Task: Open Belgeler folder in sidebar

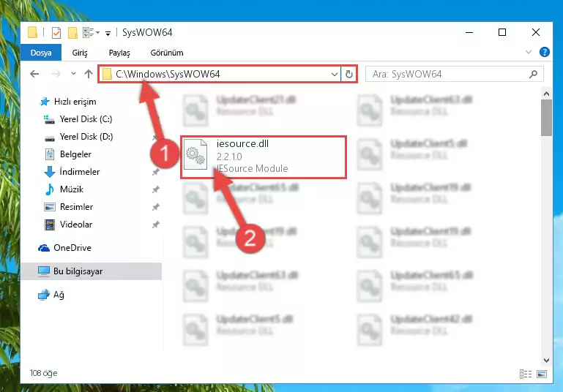Action: (x=75, y=154)
